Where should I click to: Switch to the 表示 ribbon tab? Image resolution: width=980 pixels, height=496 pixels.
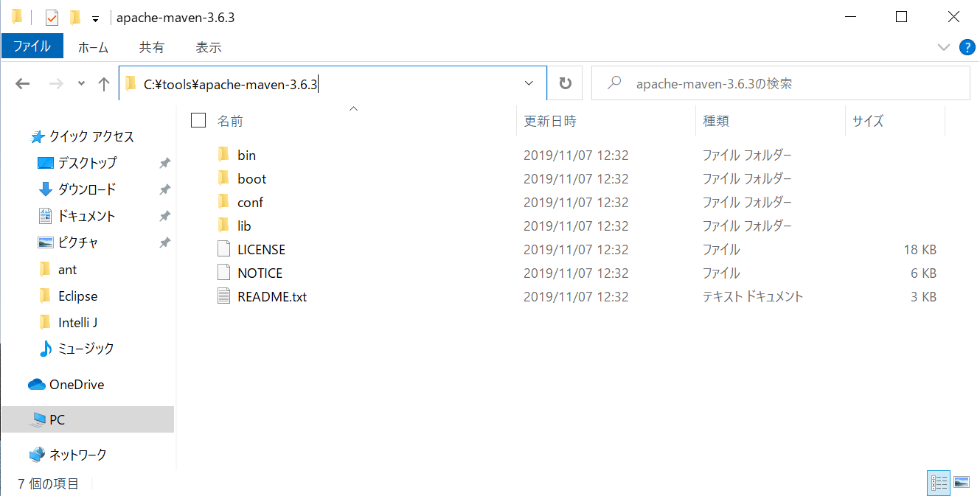pyautogui.click(x=209, y=47)
